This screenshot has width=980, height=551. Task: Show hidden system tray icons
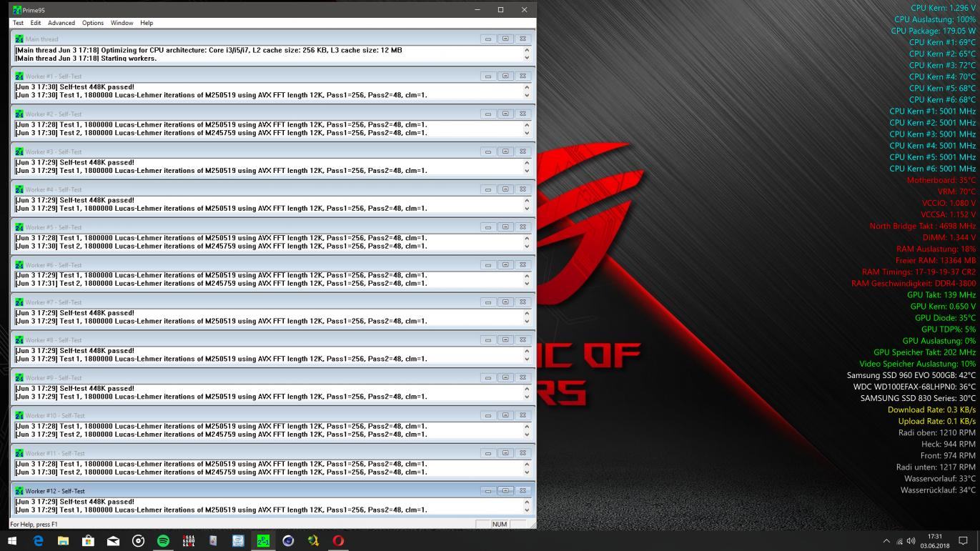(x=886, y=541)
